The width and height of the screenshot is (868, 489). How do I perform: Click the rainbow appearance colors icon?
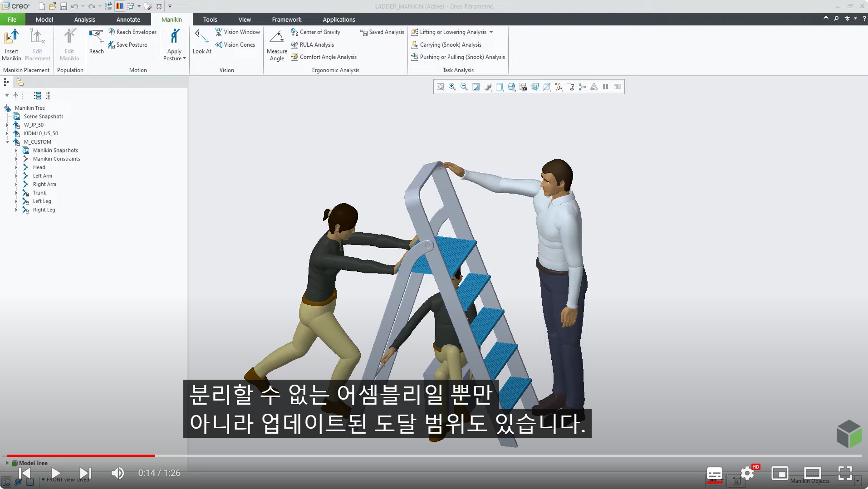(x=120, y=6)
